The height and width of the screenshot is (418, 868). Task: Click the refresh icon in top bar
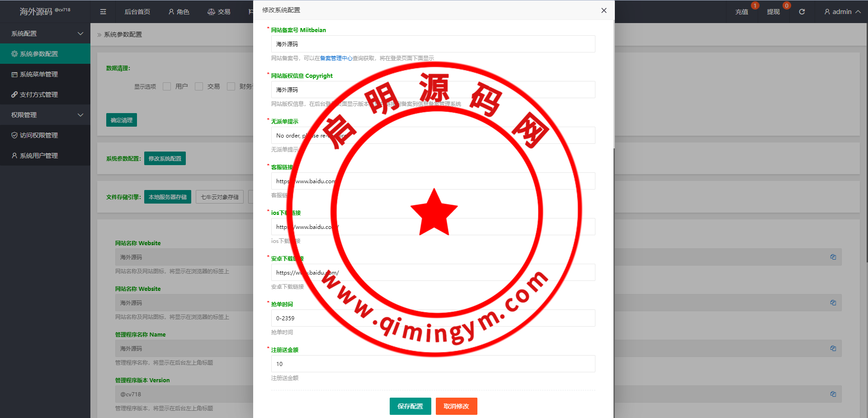(x=802, y=12)
